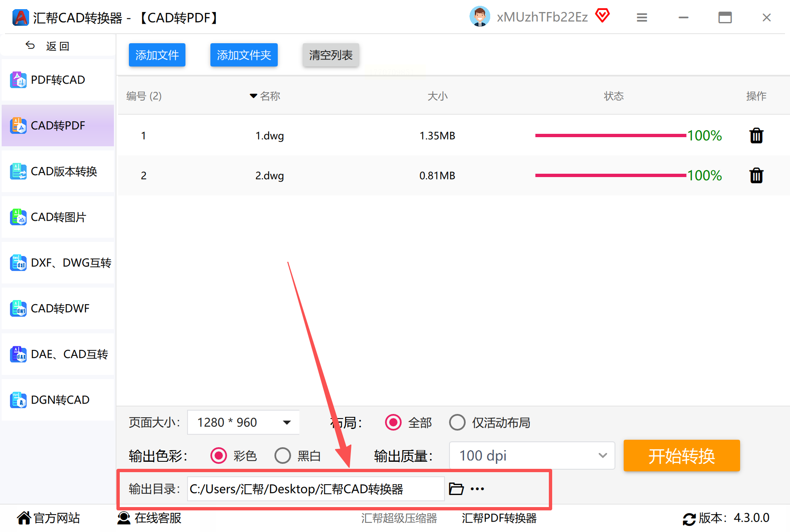Viewport: 790px width, 532px height.
Task: Click the PDF转CAD sidebar icon
Action: coord(18,80)
